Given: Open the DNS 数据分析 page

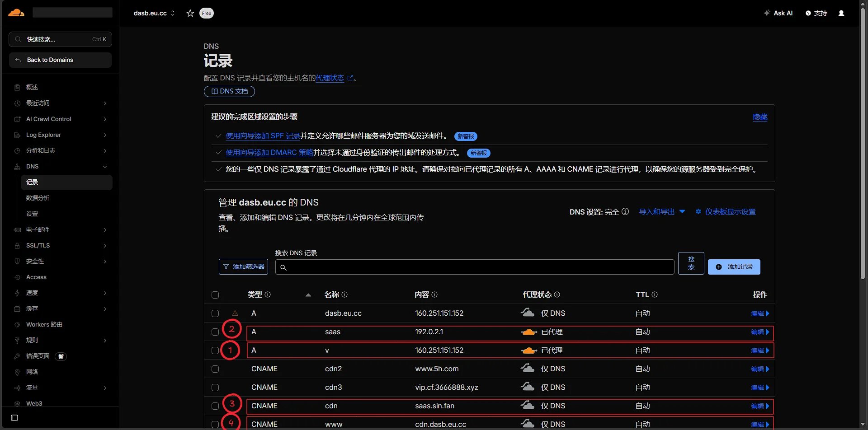Looking at the screenshot, I should [x=38, y=198].
